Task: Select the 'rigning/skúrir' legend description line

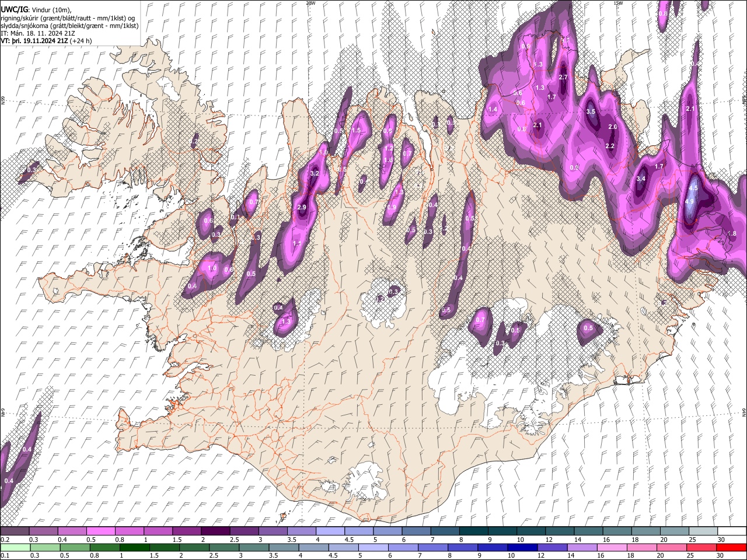Action: click(x=68, y=18)
